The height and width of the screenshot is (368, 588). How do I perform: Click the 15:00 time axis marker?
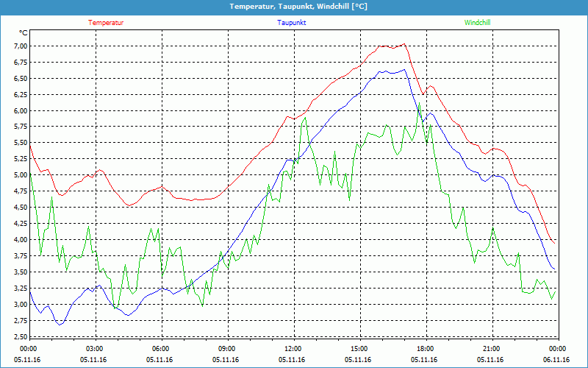[359, 349]
